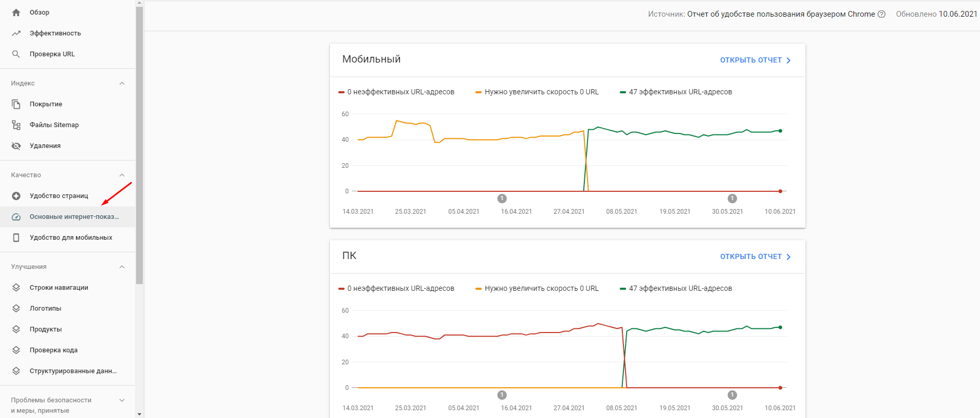
Task: Expand Проблемы безопасности section
Action: click(x=122, y=400)
